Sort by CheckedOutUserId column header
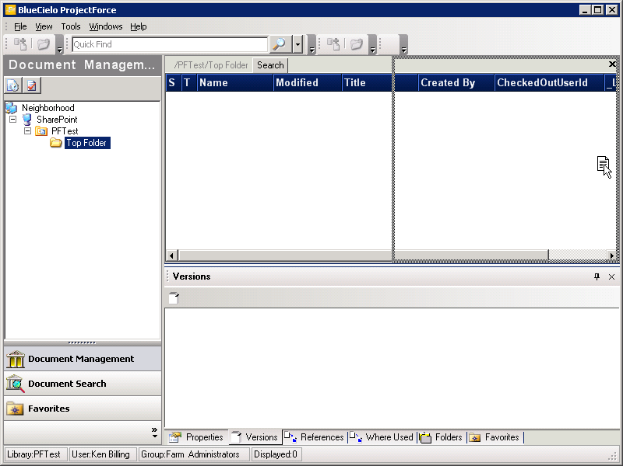The height and width of the screenshot is (466, 623). 549,83
